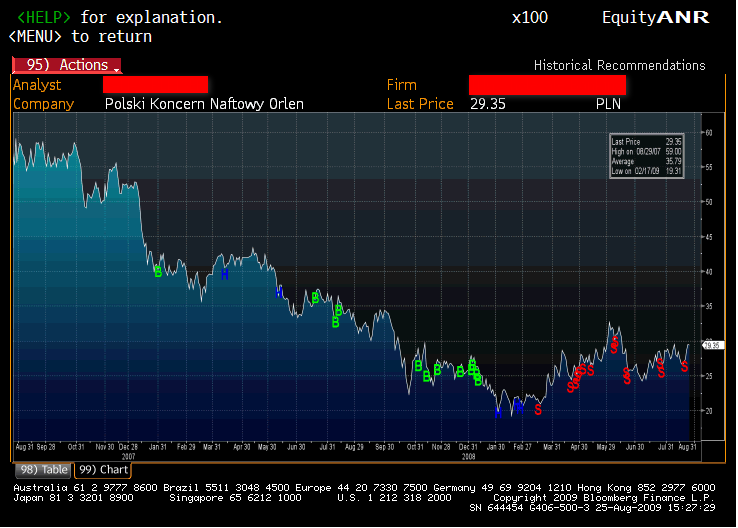738x528 pixels.
Task: Click first red S marker near price 20
Action: 538,410
